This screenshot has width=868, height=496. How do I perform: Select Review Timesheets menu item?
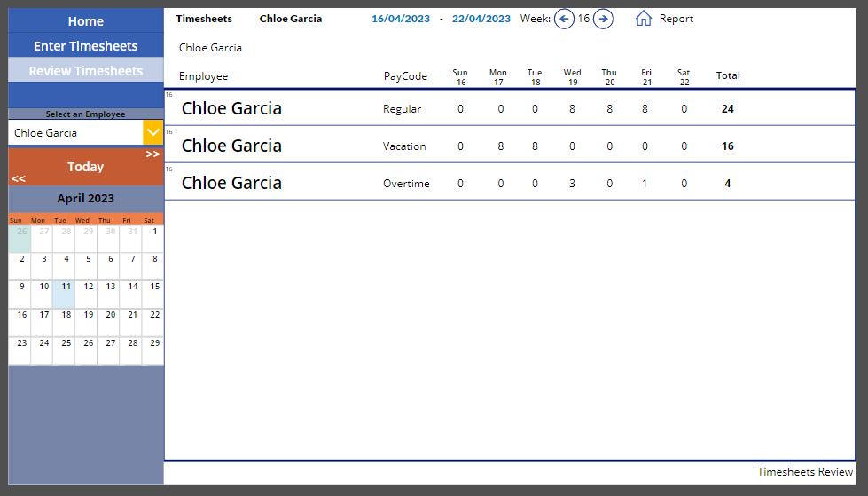86,70
